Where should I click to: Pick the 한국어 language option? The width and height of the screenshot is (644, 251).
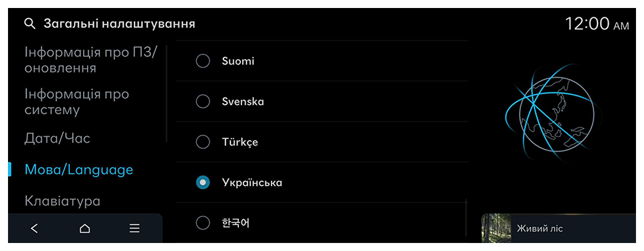pyautogui.click(x=321, y=223)
